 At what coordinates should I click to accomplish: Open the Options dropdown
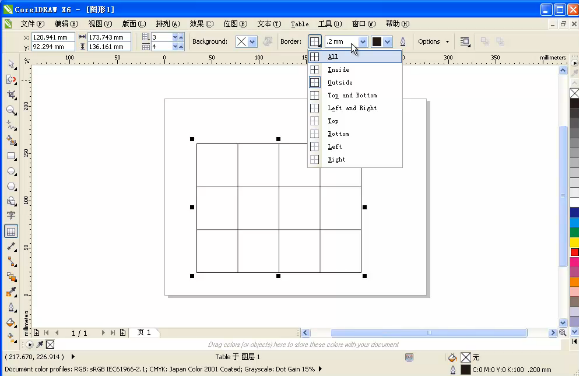tap(434, 41)
